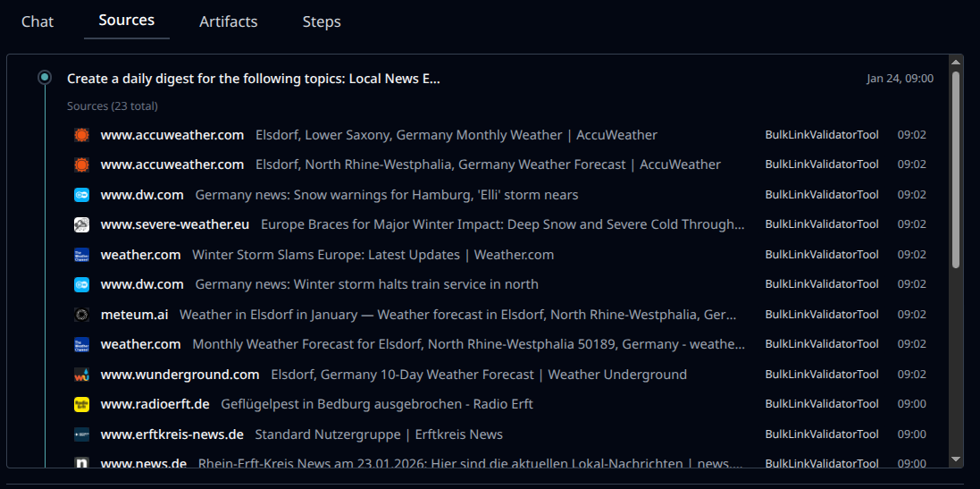Open the Artifacts tab

pos(228,21)
